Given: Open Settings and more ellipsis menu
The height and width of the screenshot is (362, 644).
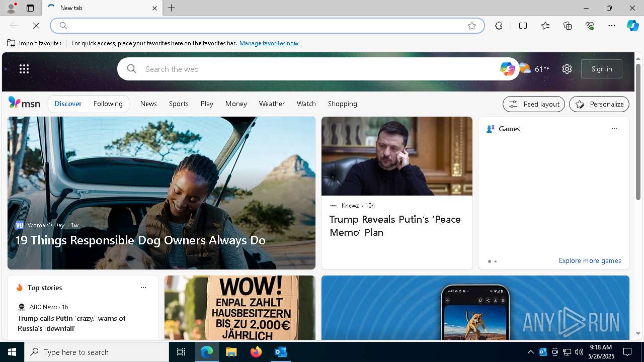Looking at the screenshot, I should (612, 26).
